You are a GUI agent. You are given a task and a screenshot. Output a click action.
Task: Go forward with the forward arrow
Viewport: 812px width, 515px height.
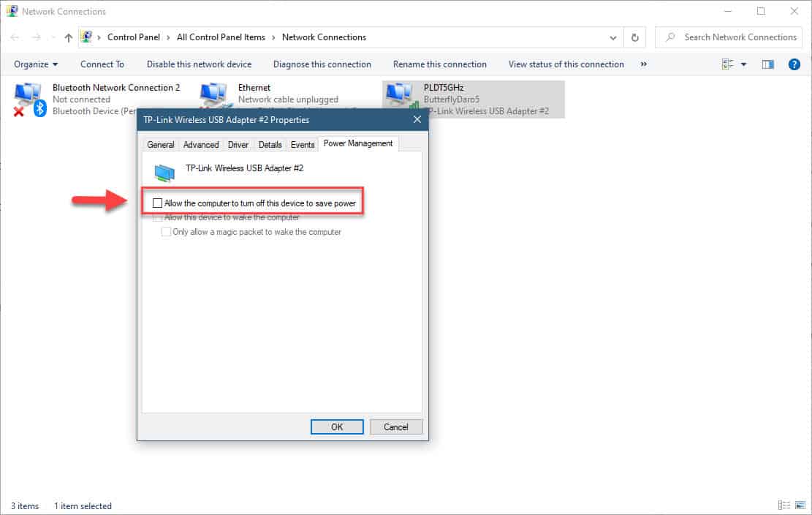coord(36,37)
